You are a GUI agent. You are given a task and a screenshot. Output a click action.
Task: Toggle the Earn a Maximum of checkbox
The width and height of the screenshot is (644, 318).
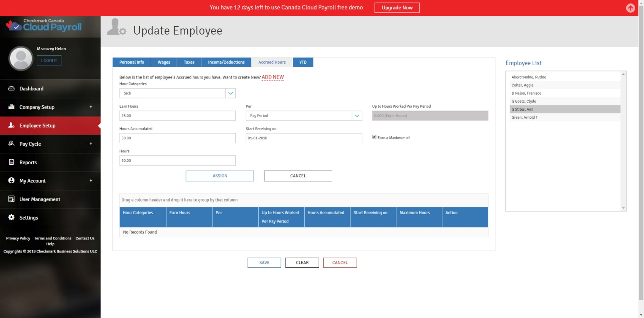click(x=374, y=137)
